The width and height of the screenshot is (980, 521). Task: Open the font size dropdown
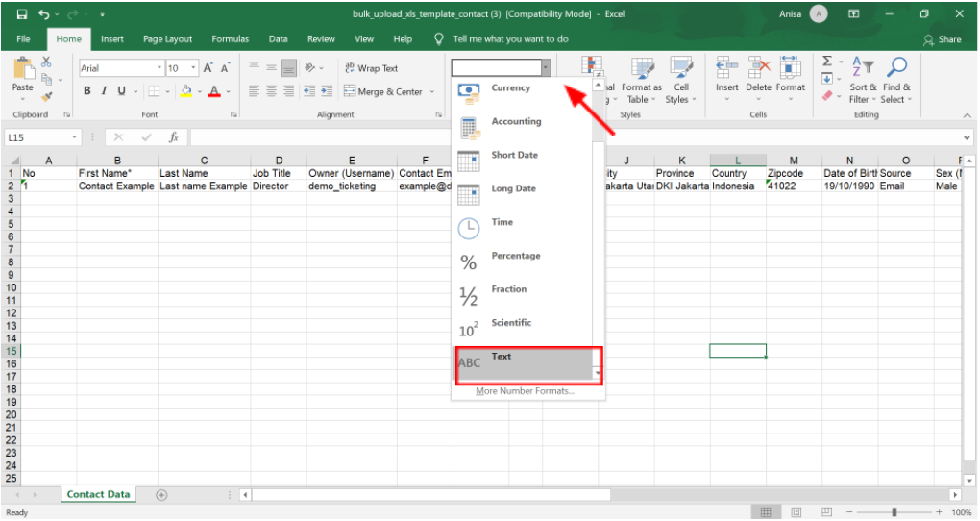tap(193, 68)
